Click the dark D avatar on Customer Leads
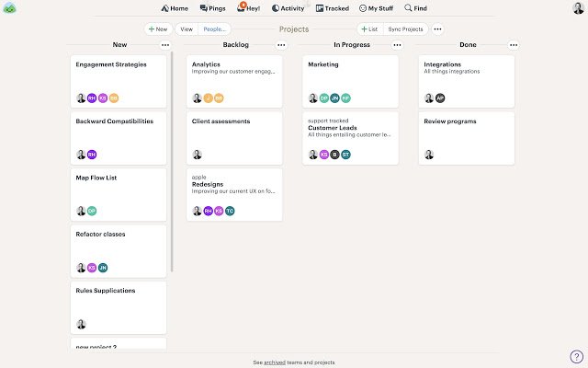Viewport: 588px width, 368px height. pos(334,155)
